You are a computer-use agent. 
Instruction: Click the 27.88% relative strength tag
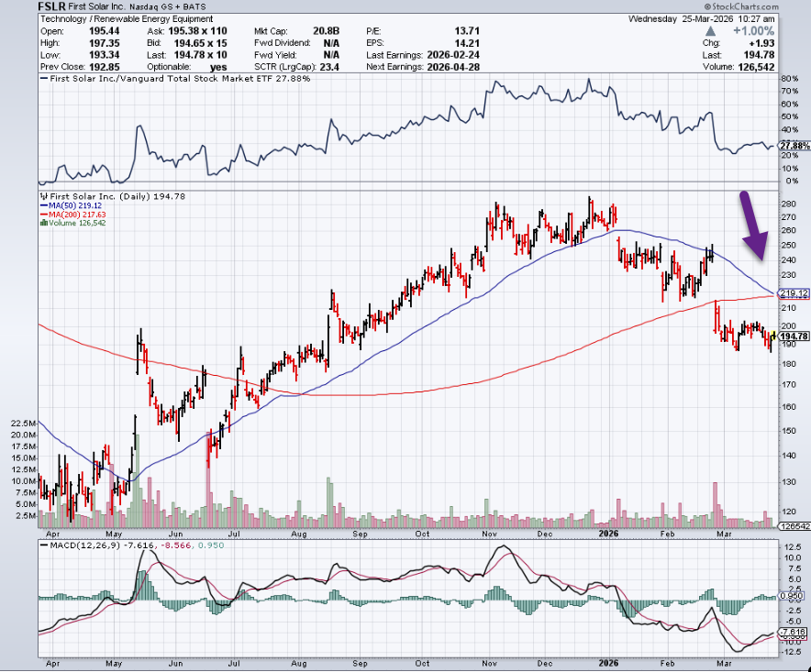[794, 146]
